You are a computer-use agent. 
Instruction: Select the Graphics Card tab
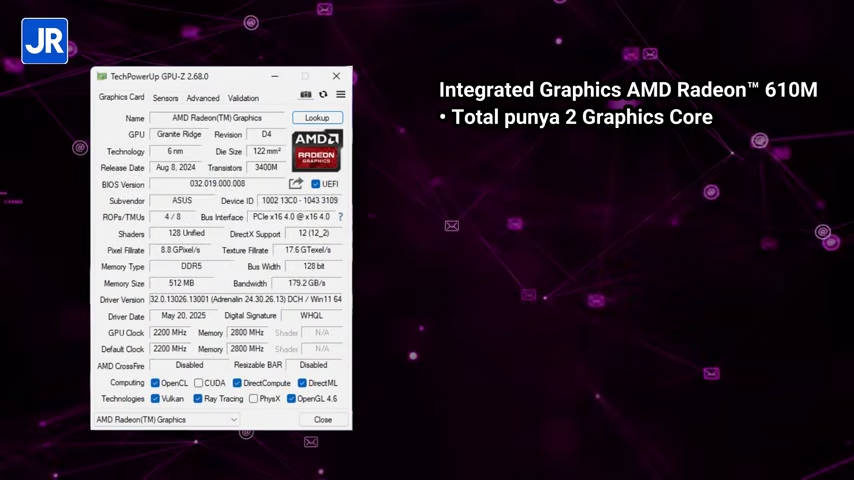(x=121, y=97)
